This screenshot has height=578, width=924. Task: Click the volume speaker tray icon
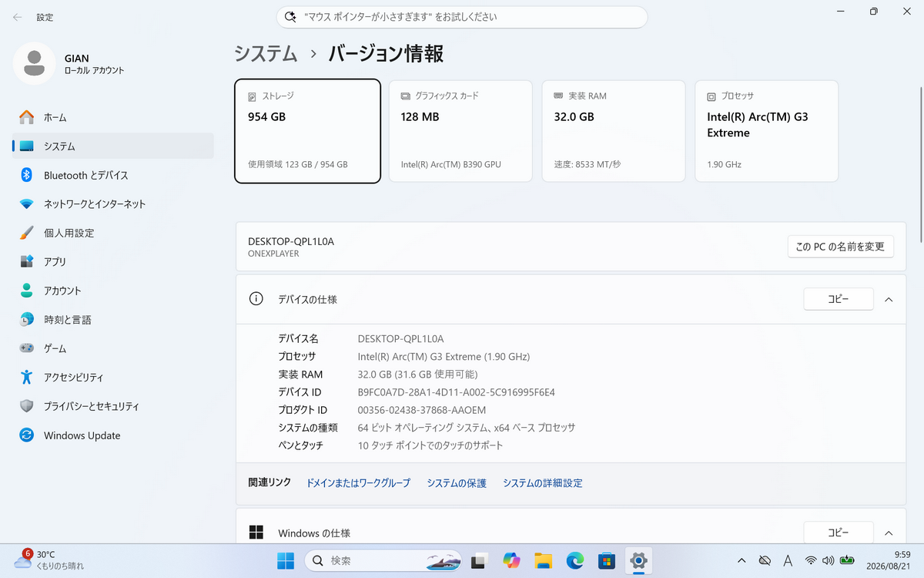tap(829, 560)
